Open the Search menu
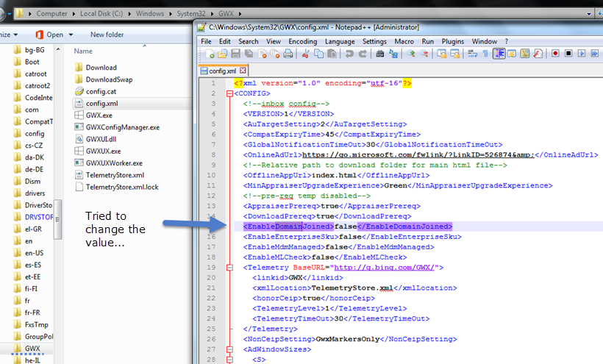Viewport: 603px width, 364px height. point(249,41)
